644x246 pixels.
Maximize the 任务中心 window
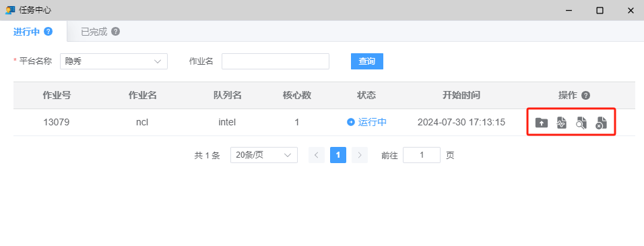point(600,10)
